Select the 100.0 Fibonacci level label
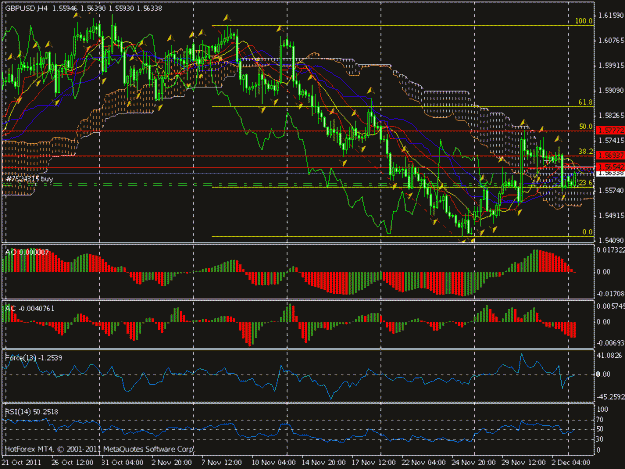 pos(584,21)
